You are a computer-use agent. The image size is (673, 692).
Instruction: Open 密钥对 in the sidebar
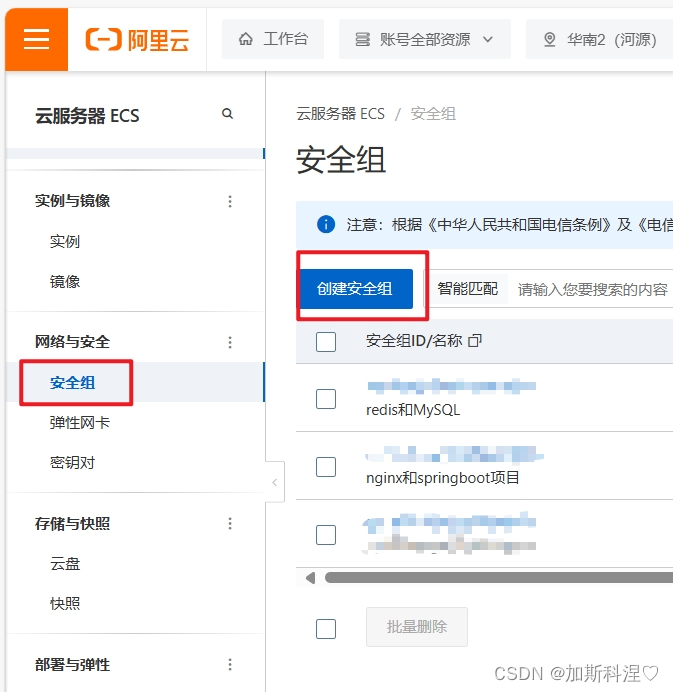[x=72, y=463]
